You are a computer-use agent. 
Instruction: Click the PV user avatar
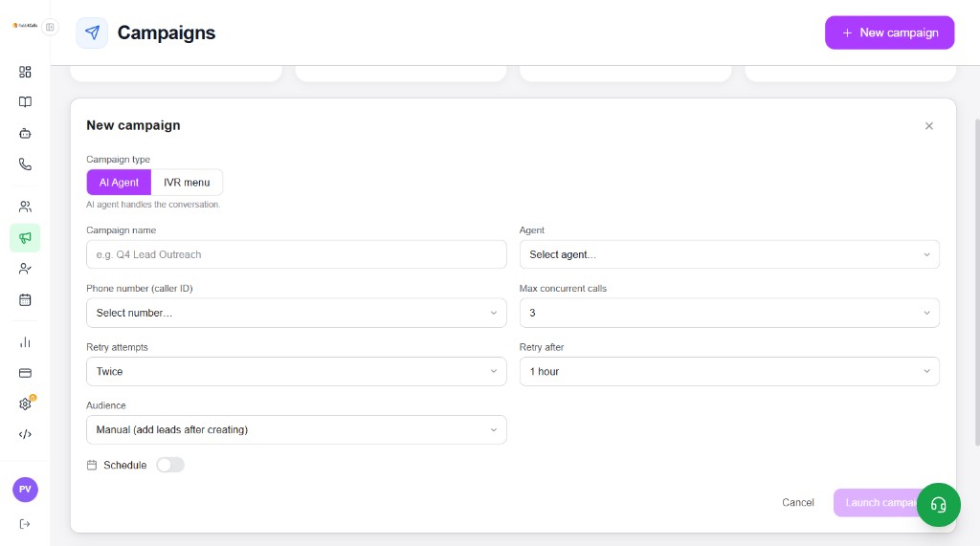click(x=25, y=490)
